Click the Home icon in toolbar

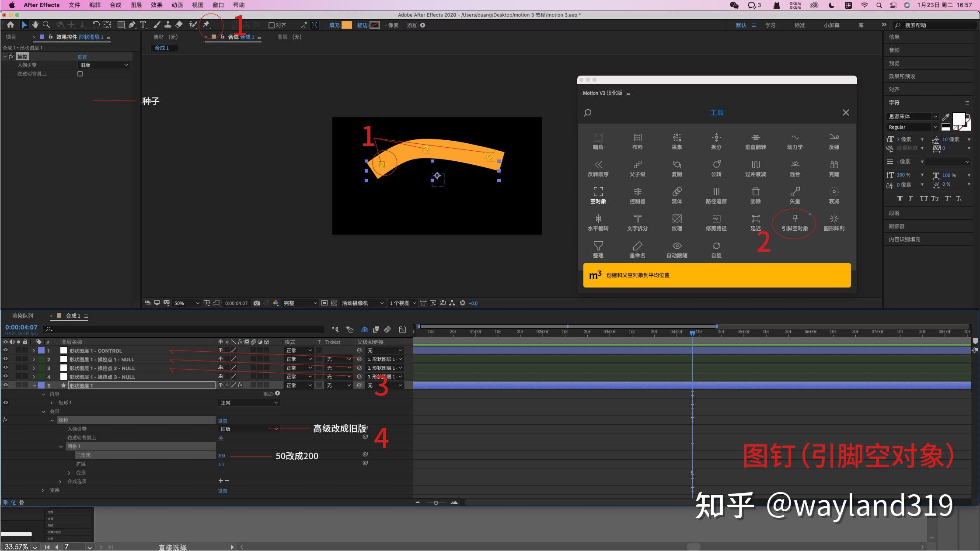click(x=10, y=25)
